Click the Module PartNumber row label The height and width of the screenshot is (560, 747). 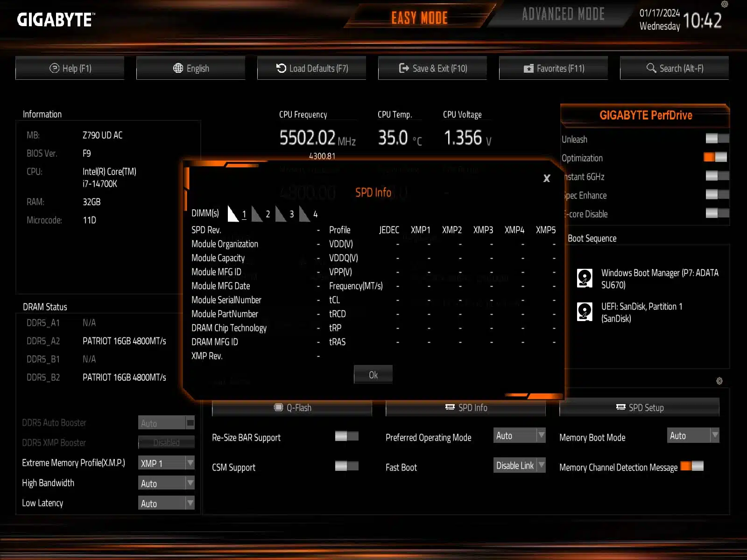(x=225, y=314)
